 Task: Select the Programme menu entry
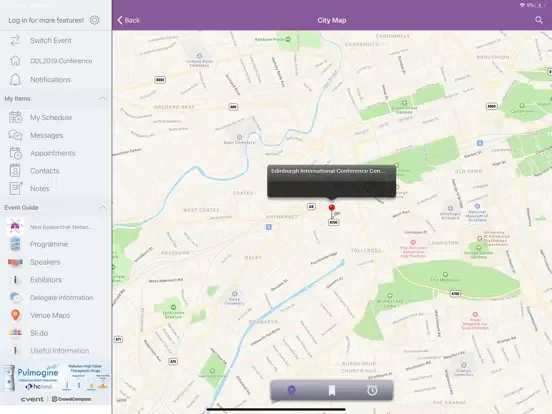[49, 244]
